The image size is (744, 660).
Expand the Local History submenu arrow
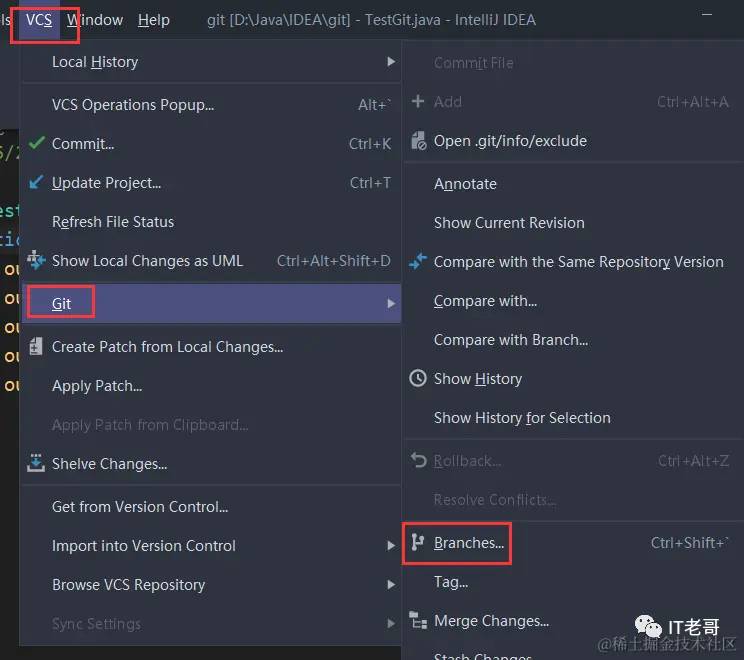[x=391, y=62]
